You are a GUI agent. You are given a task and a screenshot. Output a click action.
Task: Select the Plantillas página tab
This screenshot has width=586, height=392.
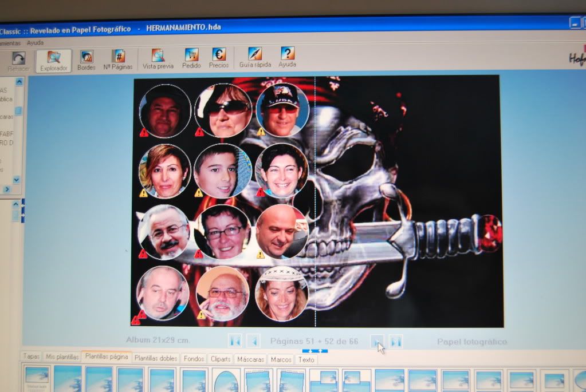(x=107, y=357)
